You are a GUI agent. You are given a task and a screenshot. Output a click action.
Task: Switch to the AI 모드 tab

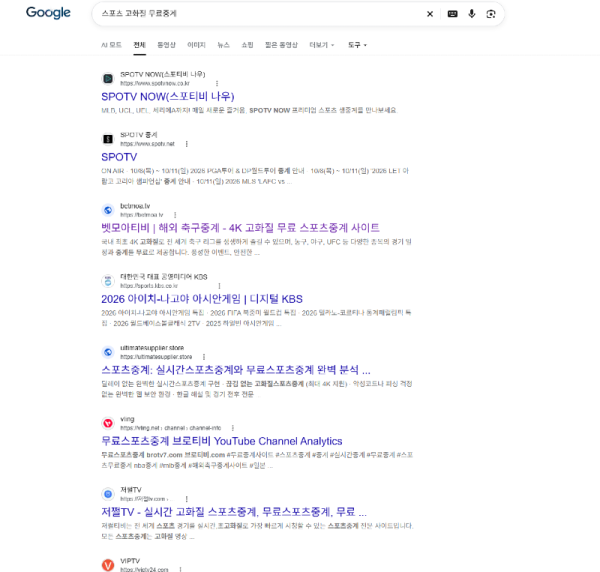coord(111,45)
